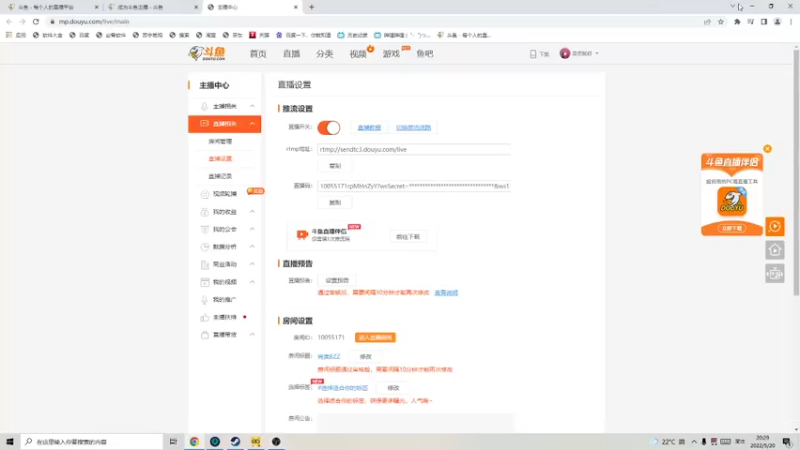Screen dimensions: 800x450
Task: Click the download button on floating companion ad
Action: pos(732,228)
